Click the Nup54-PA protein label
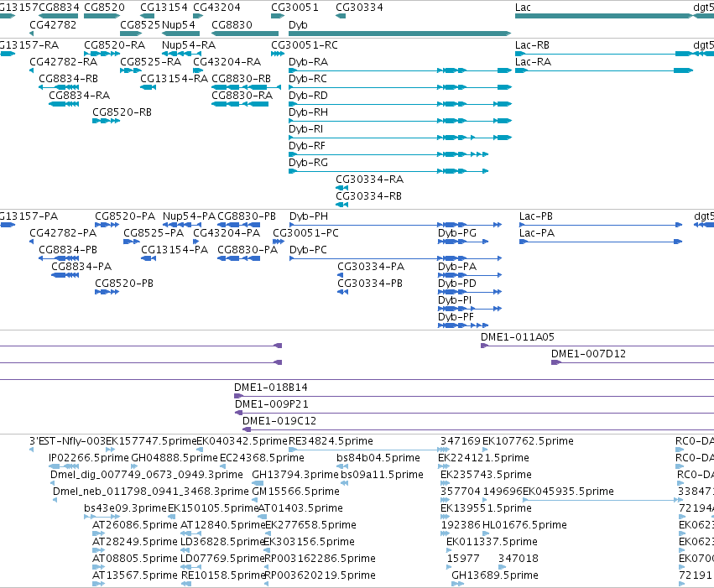 click(x=190, y=216)
